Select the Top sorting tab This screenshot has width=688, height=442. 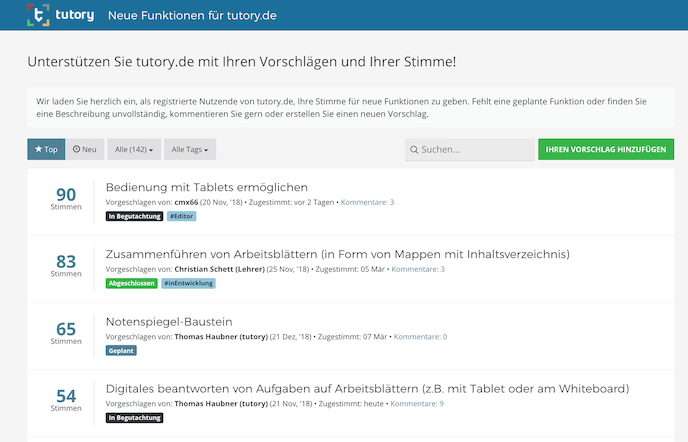coord(46,150)
